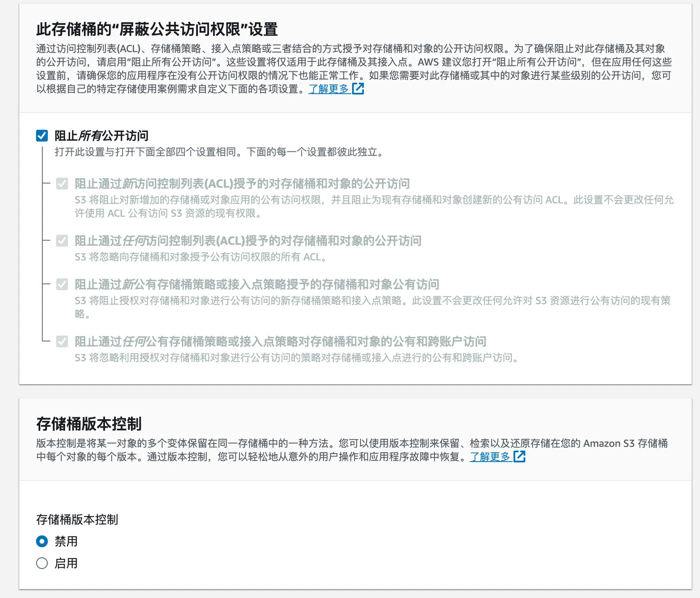Uncheck the 阻止所有公开访问 checkbox

tap(42, 135)
